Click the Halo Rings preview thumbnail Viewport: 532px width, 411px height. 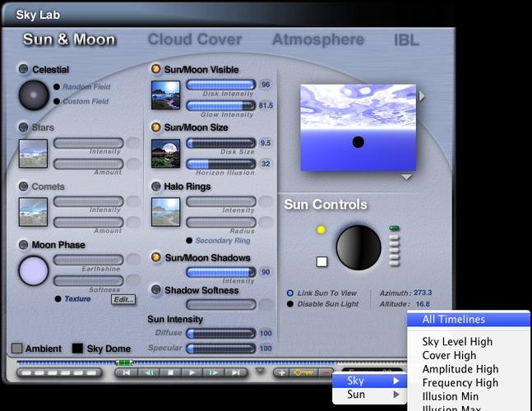click(x=165, y=212)
